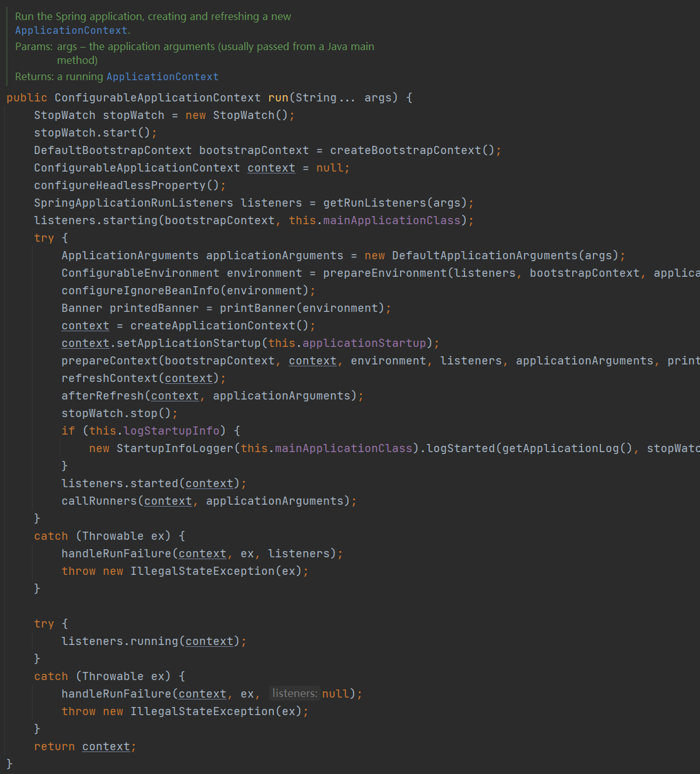Click 'starting' method on listeners

point(130,220)
